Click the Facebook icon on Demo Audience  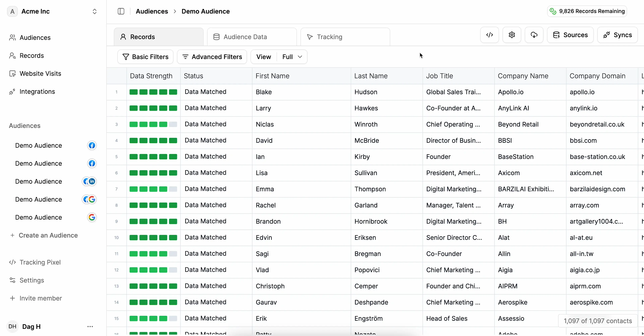[x=92, y=145]
